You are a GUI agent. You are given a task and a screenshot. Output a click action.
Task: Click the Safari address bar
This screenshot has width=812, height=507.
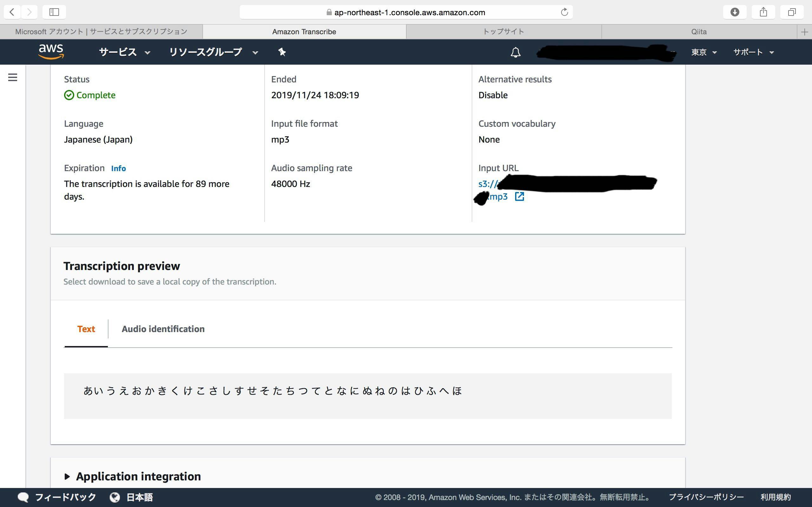406,12
